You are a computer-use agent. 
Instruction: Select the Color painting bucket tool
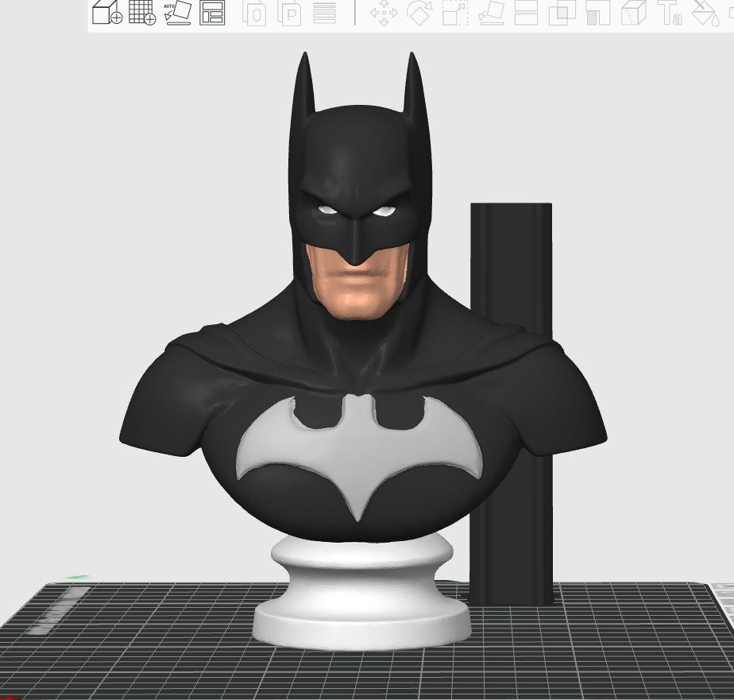point(706,13)
